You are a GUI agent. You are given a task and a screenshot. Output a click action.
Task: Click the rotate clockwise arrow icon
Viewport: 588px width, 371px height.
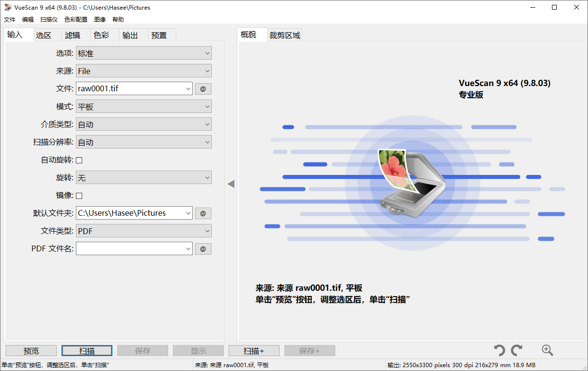516,350
